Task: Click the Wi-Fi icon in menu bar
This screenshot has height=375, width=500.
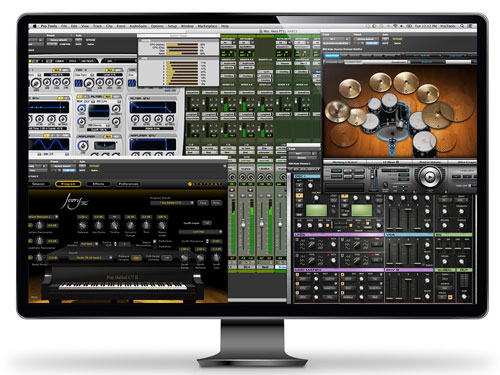Action: click(395, 26)
